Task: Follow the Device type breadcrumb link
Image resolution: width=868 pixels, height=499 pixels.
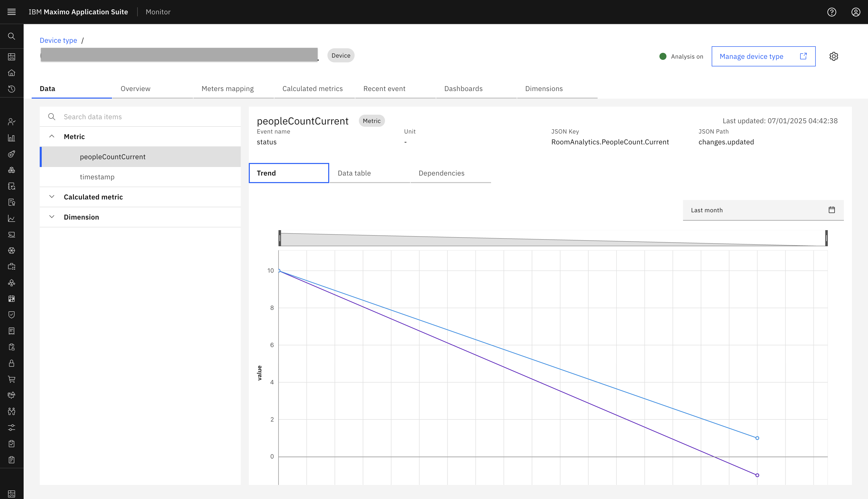Action: (59, 40)
